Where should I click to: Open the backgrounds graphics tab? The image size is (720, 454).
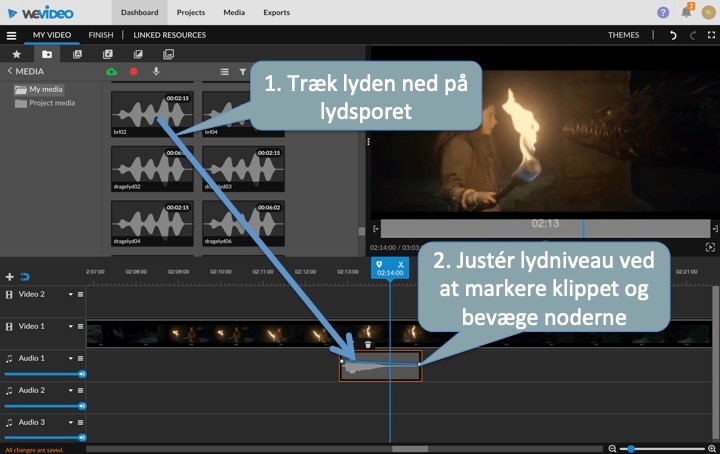tap(169, 54)
